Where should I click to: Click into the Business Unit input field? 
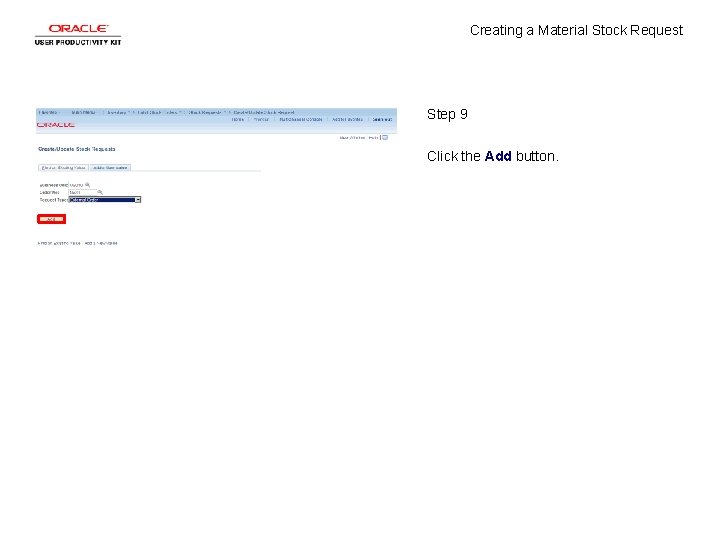tap(76, 185)
